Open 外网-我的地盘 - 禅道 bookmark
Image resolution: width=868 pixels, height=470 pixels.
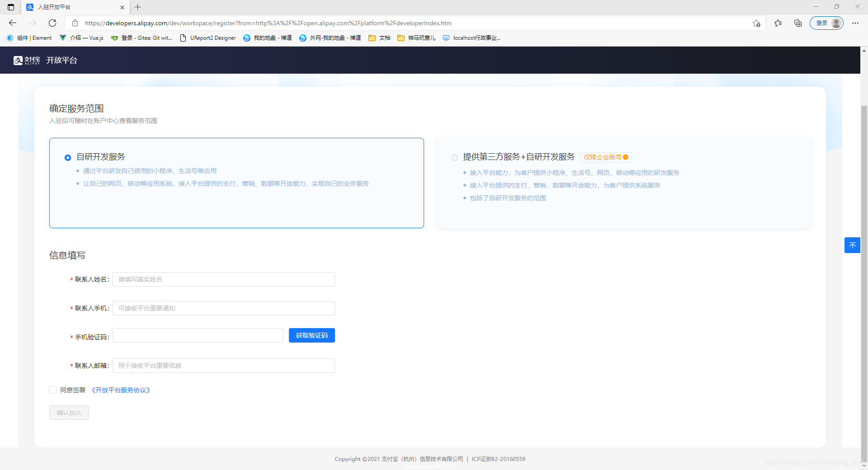[330, 38]
